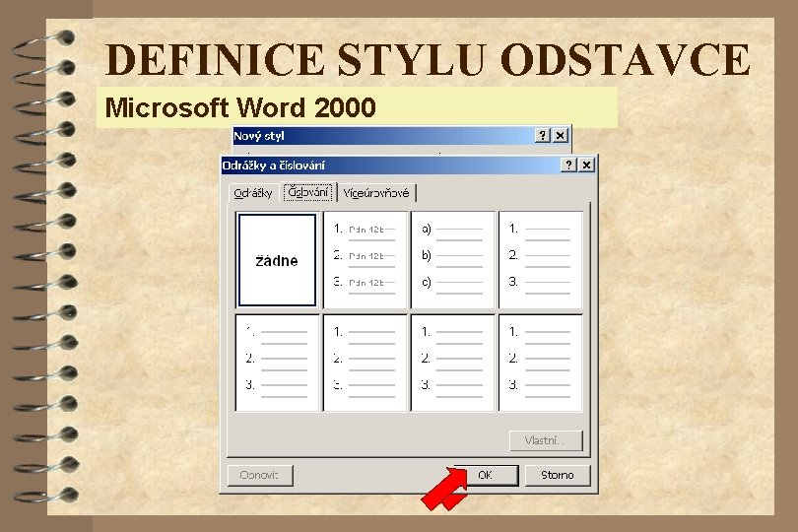The width and height of the screenshot is (798, 532).
Task: Click the 'Nový styl' title bar
Action: (402, 136)
